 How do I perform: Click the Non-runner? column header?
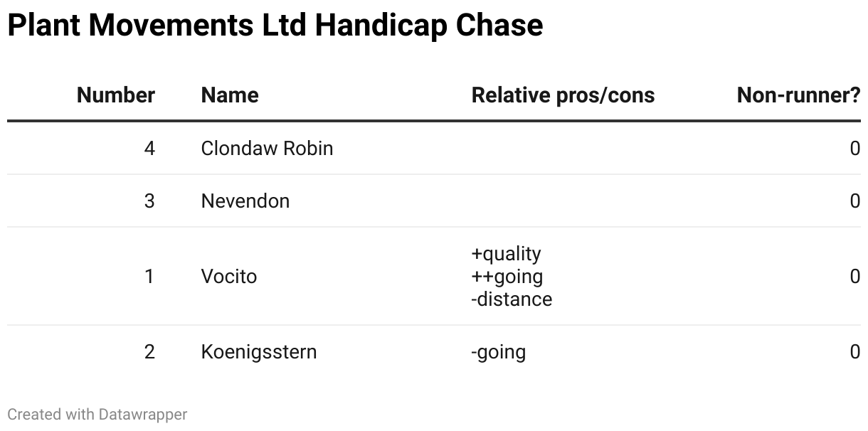point(798,95)
